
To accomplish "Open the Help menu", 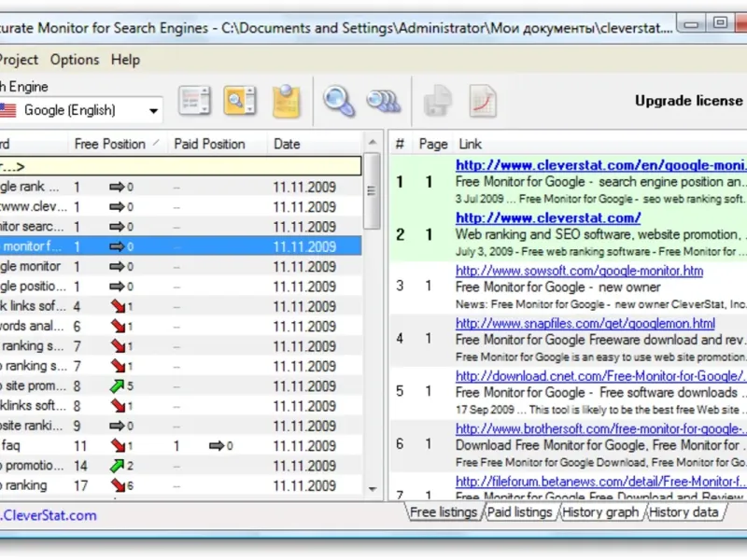I will click(x=125, y=60).
